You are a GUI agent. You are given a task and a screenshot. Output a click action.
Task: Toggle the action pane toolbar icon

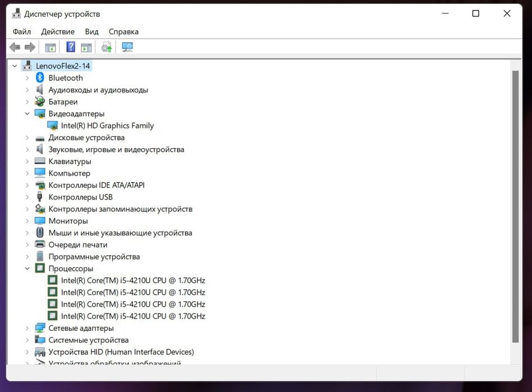(86, 47)
